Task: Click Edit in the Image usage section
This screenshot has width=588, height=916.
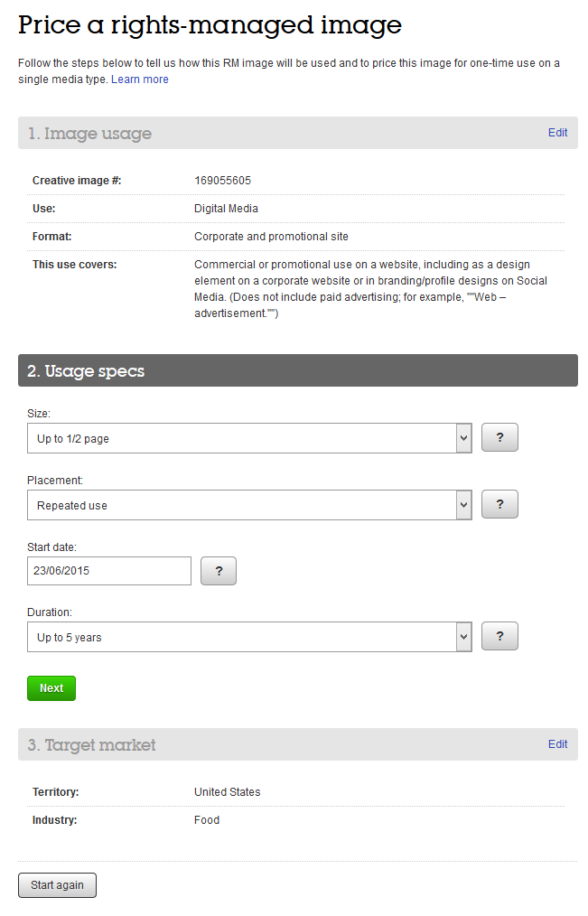Action: 557,133
